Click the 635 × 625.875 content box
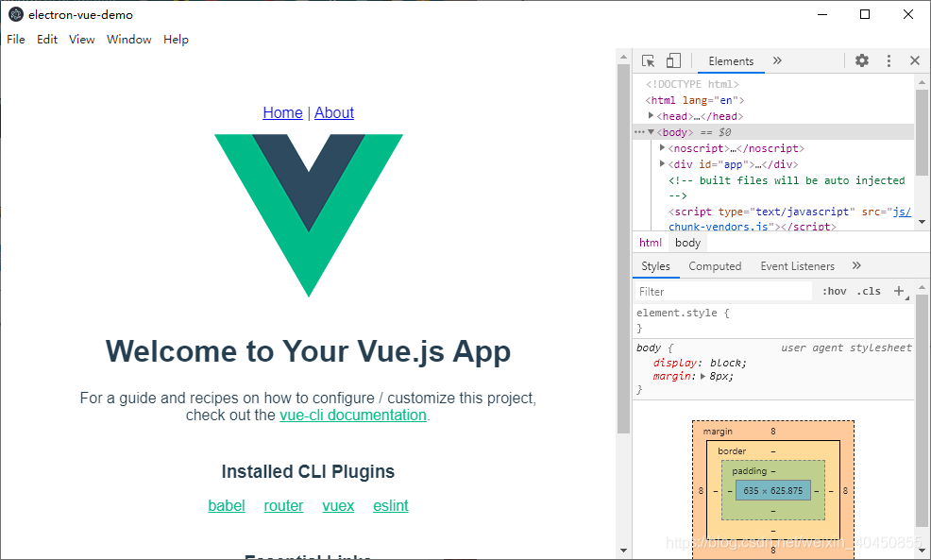The height and width of the screenshot is (560, 931). pyautogui.click(x=773, y=490)
